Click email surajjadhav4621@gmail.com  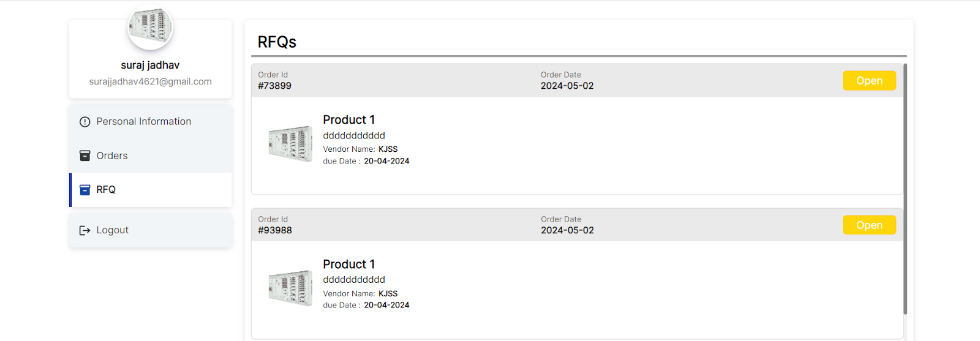(151, 82)
